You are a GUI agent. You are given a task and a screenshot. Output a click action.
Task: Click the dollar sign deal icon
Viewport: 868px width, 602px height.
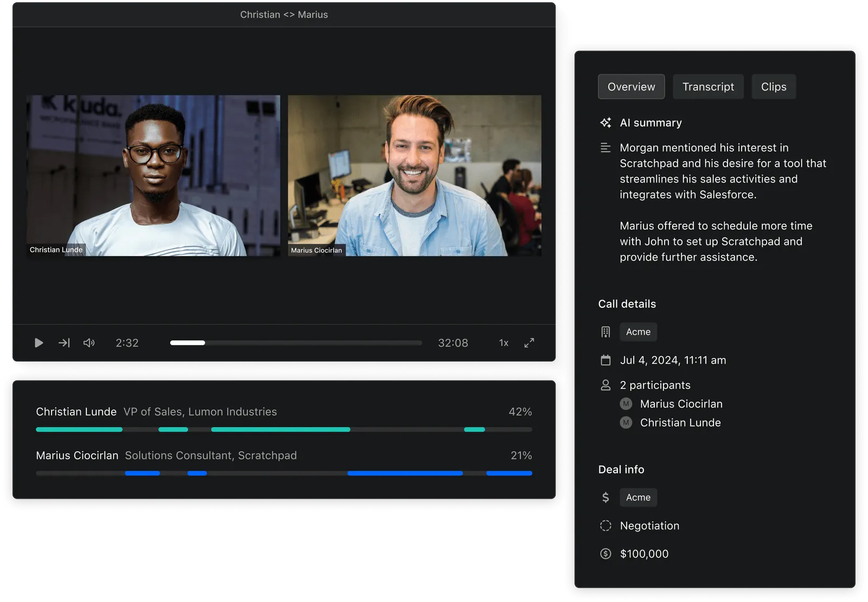click(x=606, y=498)
